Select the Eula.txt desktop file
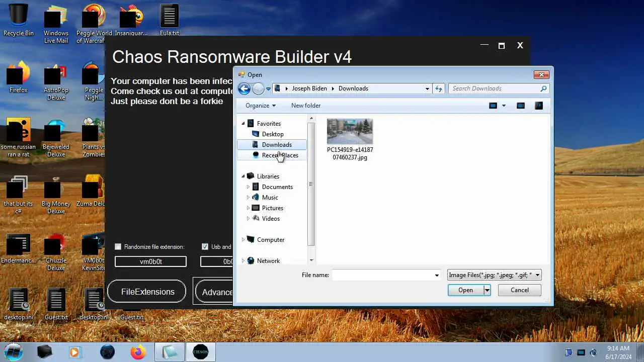The width and height of the screenshot is (644, 362). [x=169, y=21]
